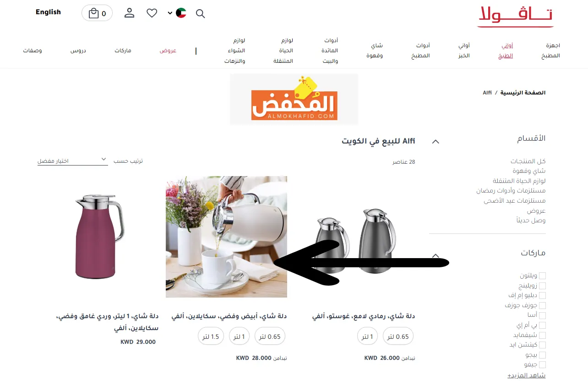Open the country selector dropdown arrow
This screenshot has width=588, height=381.
tap(170, 13)
